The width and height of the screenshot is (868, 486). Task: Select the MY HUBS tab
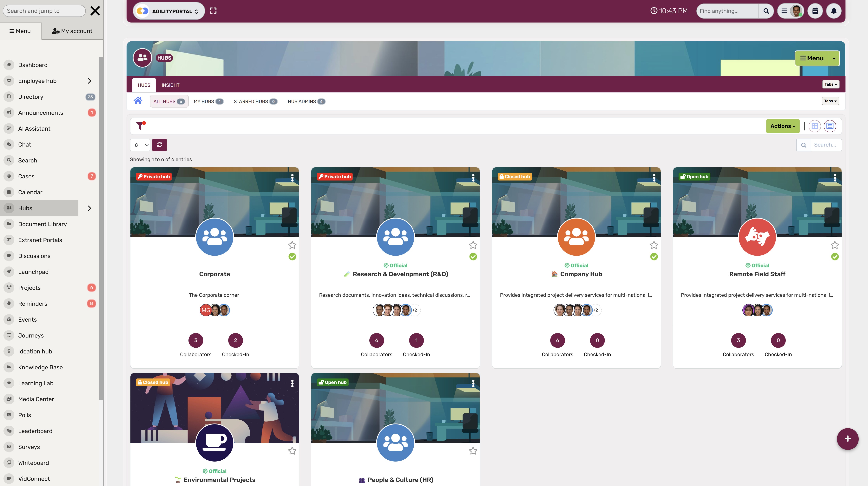click(208, 101)
